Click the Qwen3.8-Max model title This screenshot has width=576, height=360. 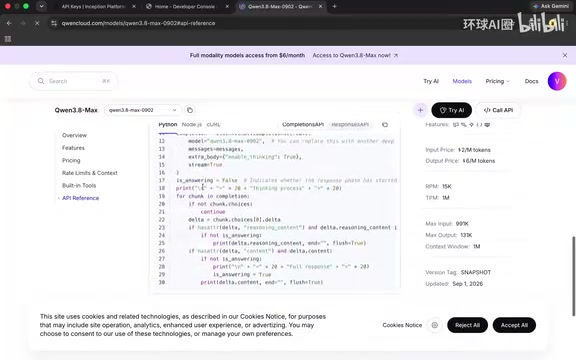tap(76, 110)
